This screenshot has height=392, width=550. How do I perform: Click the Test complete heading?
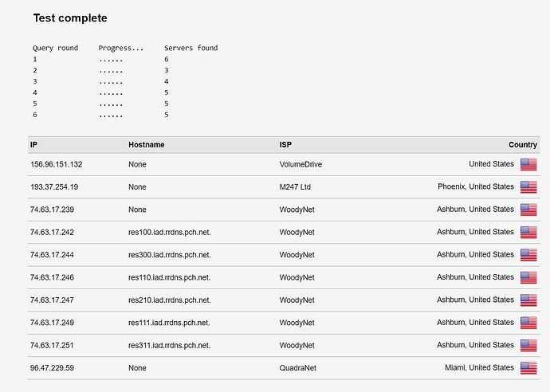pos(70,18)
